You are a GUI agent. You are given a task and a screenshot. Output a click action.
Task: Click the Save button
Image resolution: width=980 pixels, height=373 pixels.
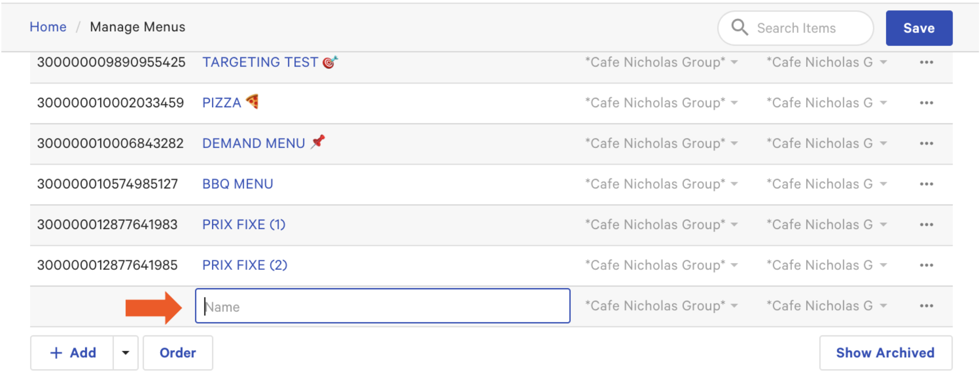coord(919,28)
